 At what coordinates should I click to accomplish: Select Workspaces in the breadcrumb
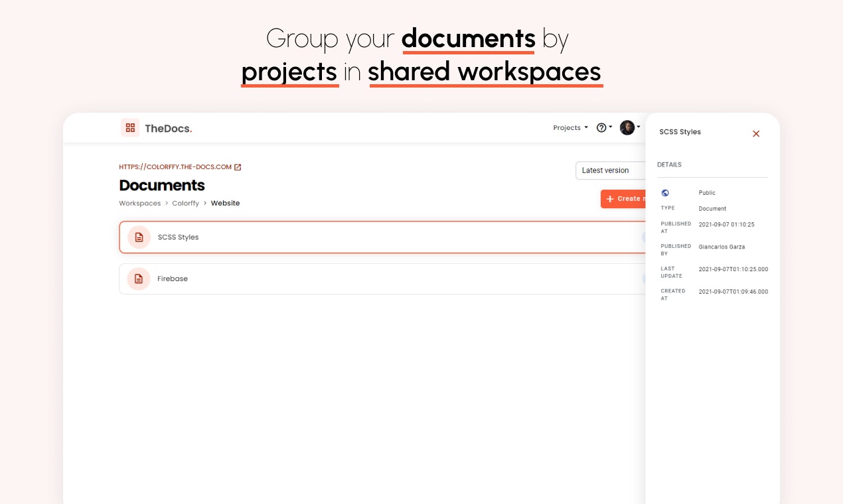139,203
